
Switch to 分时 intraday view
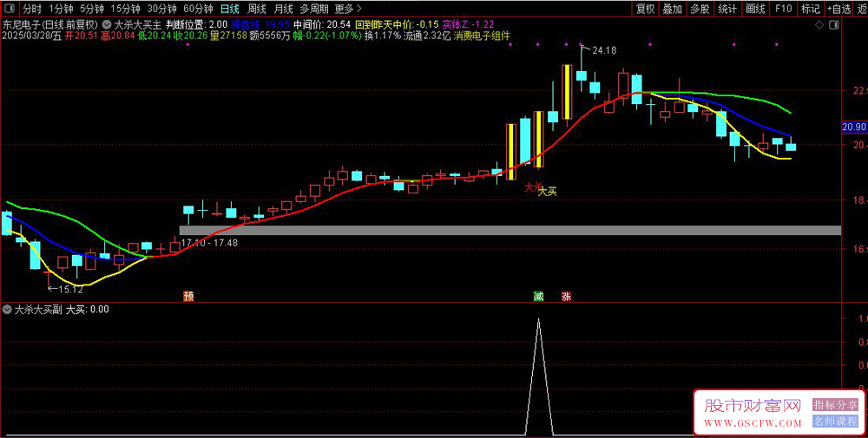point(31,9)
